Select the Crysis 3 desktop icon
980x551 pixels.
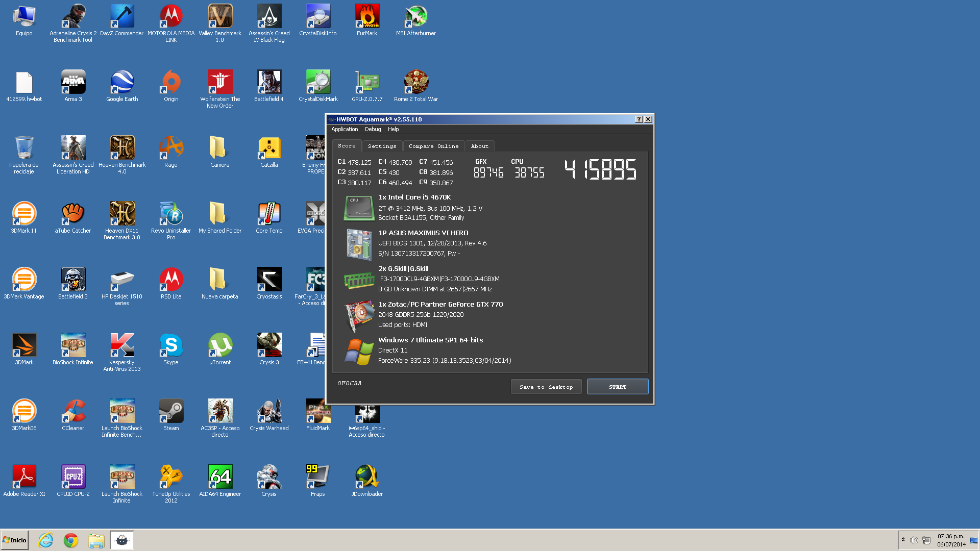pyautogui.click(x=269, y=349)
